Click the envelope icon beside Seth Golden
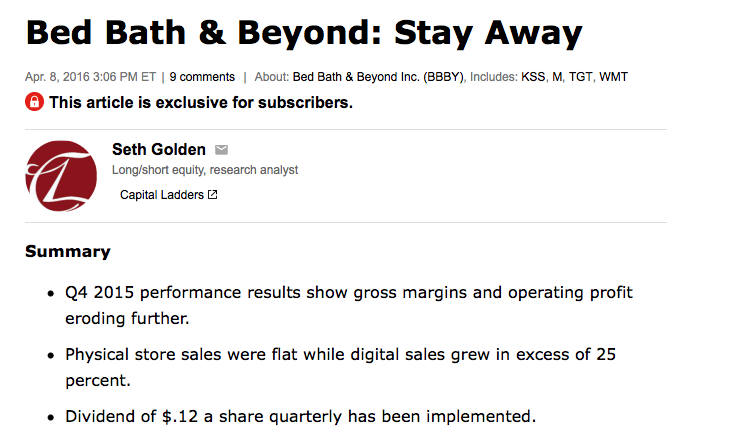Image resolution: width=730 pixels, height=437 pixels. 222,150
